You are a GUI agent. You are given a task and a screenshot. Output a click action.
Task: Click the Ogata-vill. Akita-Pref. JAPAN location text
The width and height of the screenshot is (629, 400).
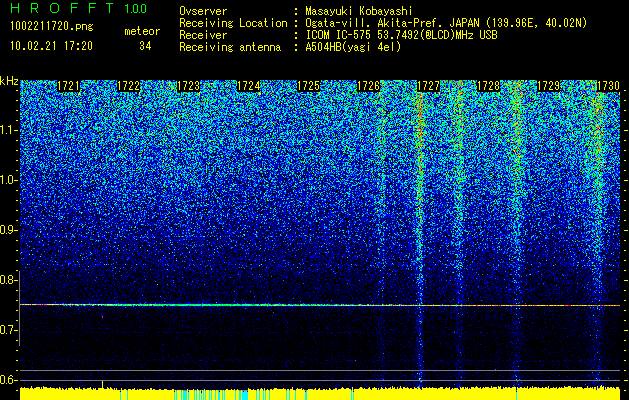(x=446, y=23)
